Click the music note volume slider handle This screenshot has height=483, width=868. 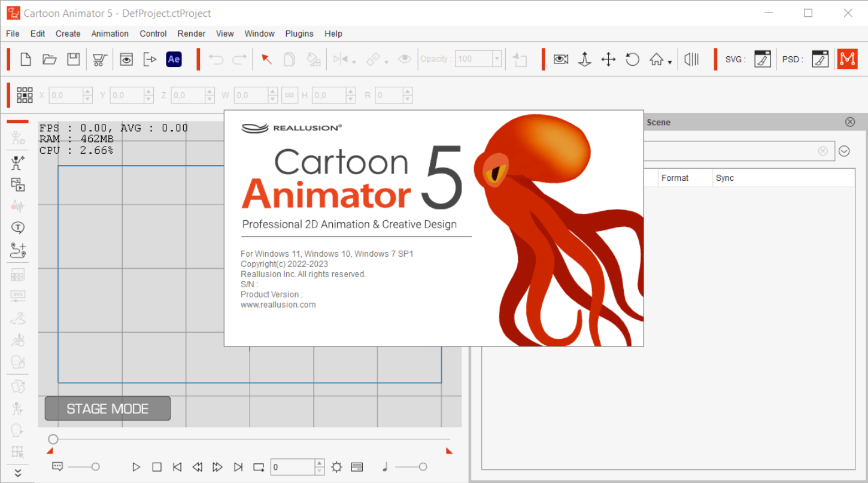(x=423, y=467)
